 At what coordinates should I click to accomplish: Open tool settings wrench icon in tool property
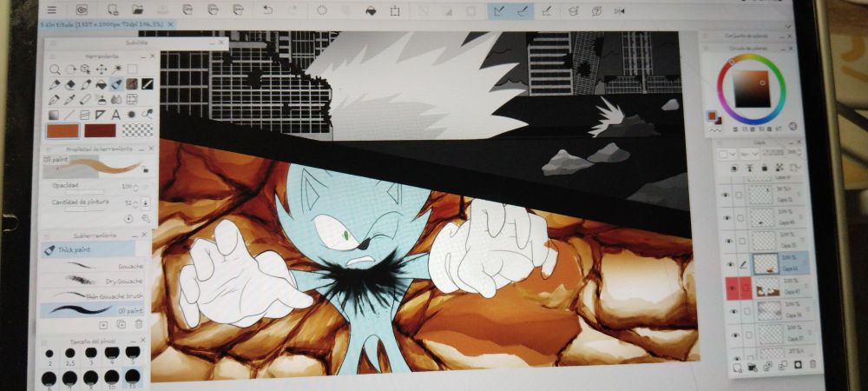146,219
